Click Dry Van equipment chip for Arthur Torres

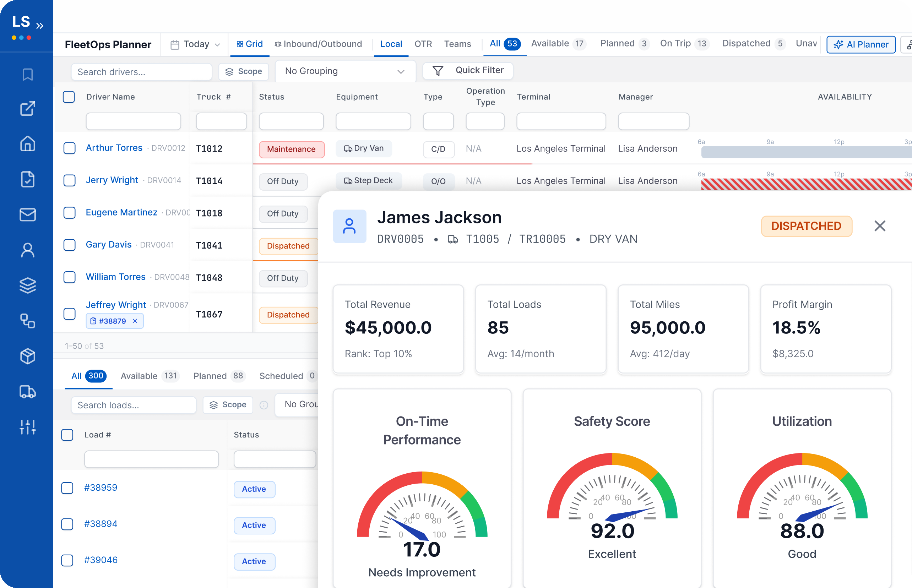point(364,148)
